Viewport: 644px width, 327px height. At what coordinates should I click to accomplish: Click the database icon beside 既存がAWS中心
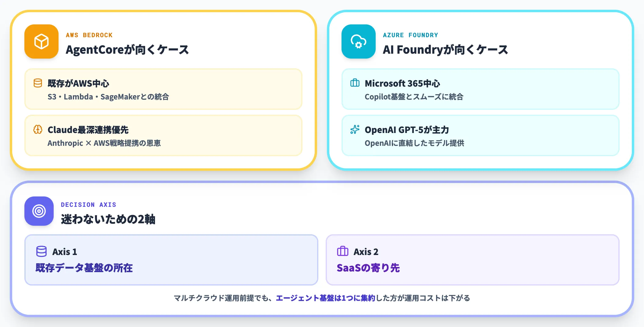[x=37, y=82]
